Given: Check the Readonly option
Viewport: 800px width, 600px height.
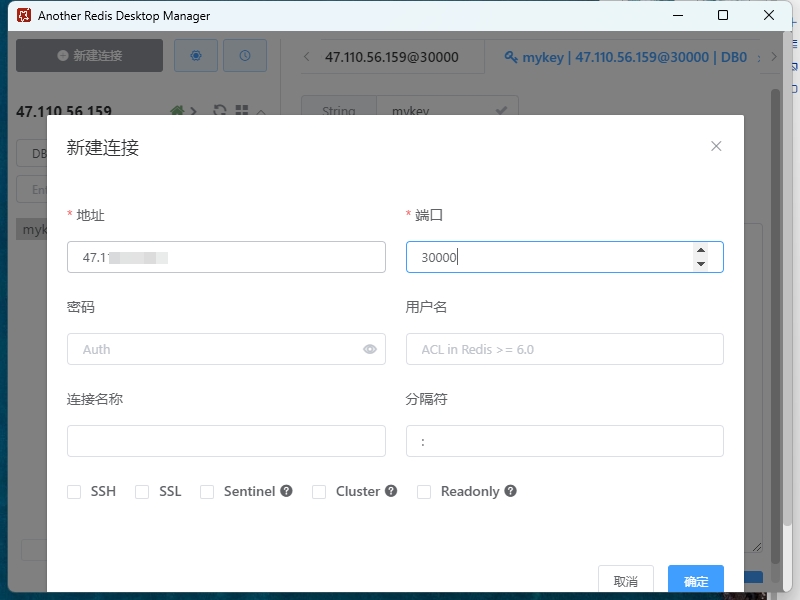Looking at the screenshot, I should [x=424, y=491].
